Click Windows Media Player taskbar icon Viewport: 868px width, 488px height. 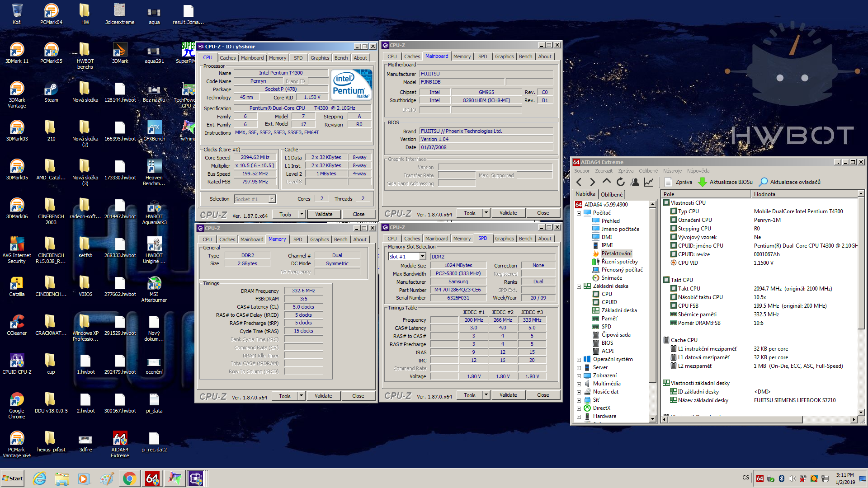tap(84, 479)
